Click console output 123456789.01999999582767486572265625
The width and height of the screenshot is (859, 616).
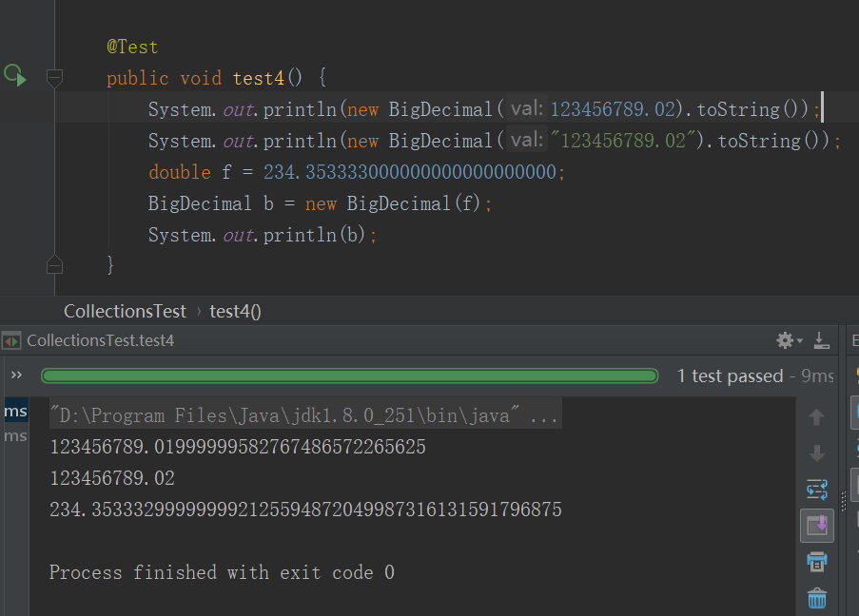(238, 447)
